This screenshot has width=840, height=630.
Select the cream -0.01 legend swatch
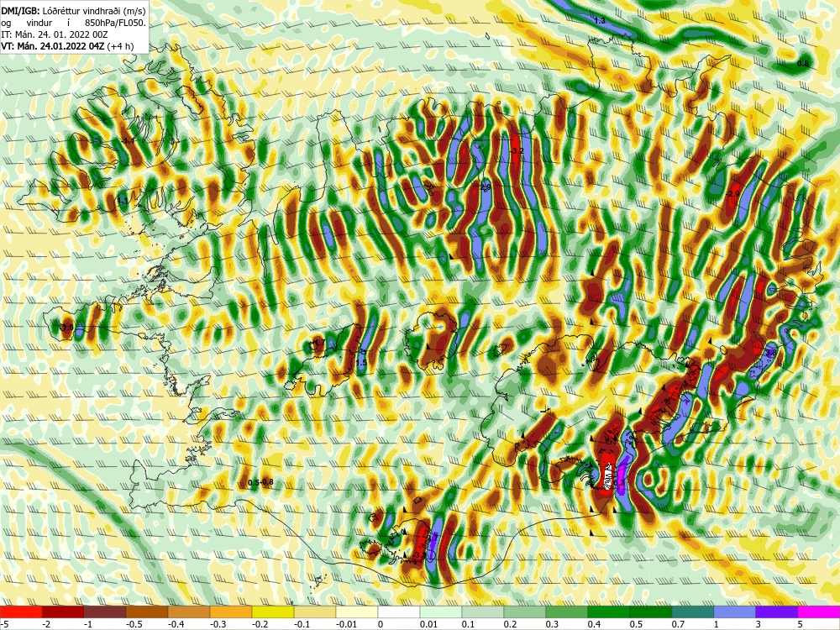[x=357, y=612]
